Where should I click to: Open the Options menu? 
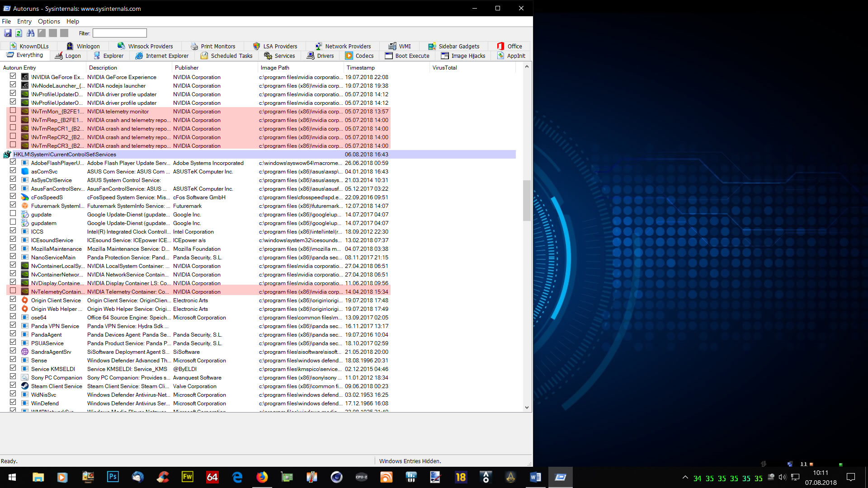pos(49,21)
